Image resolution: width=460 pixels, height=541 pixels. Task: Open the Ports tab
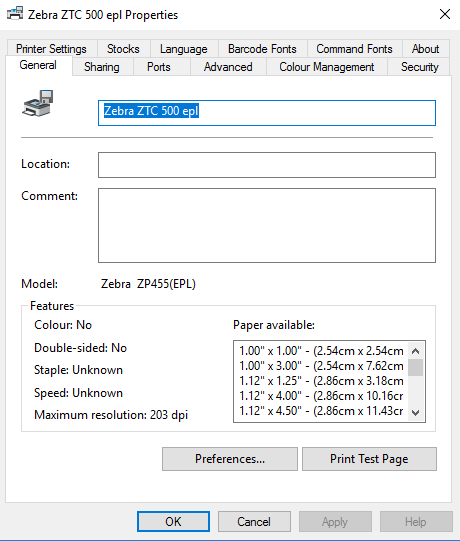(159, 67)
